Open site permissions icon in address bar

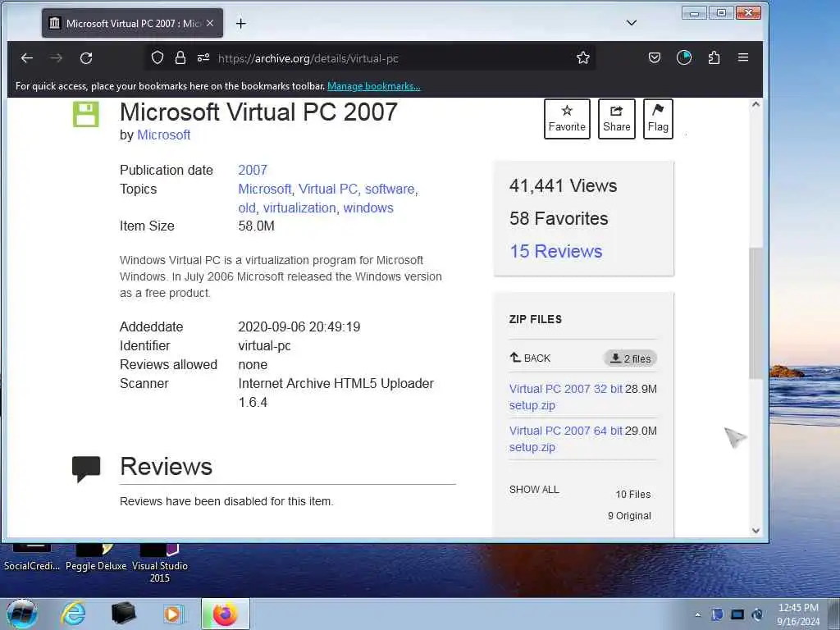point(203,58)
